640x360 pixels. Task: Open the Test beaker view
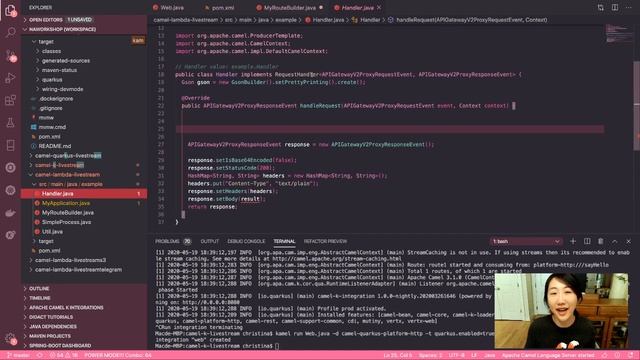tap(11, 122)
